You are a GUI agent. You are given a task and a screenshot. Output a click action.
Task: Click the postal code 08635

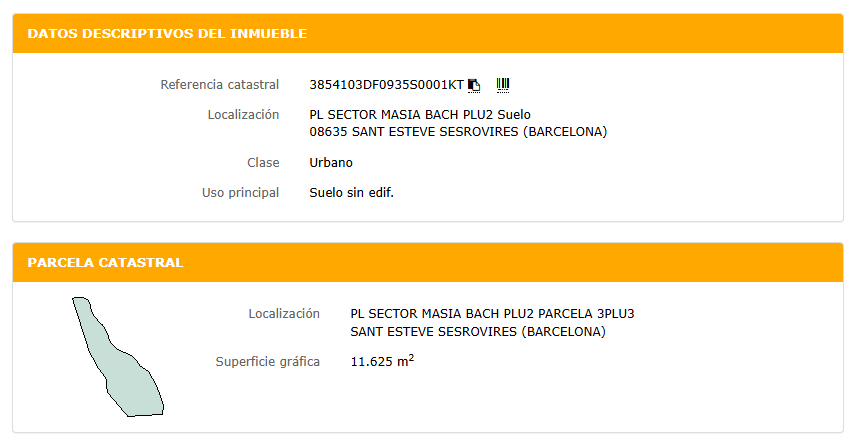(x=329, y=132)
